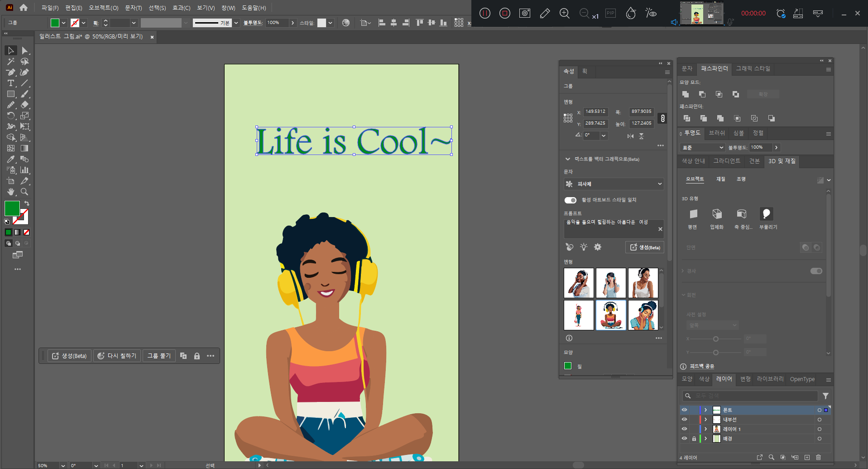Viewport: 868px width, 469px height.
Task: Toggle 활성 아트보드 스타일 일치 switch
Action: coord(570,200)
